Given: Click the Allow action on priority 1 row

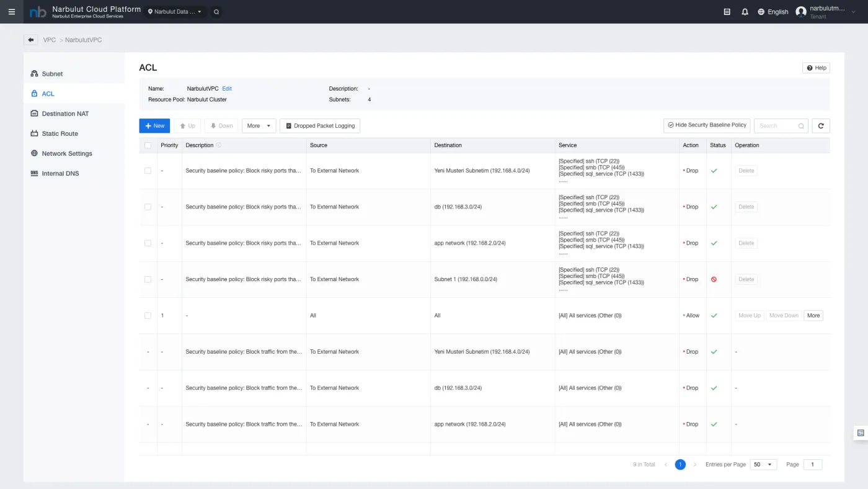Looking at the screenshot, I should [693, 316].
